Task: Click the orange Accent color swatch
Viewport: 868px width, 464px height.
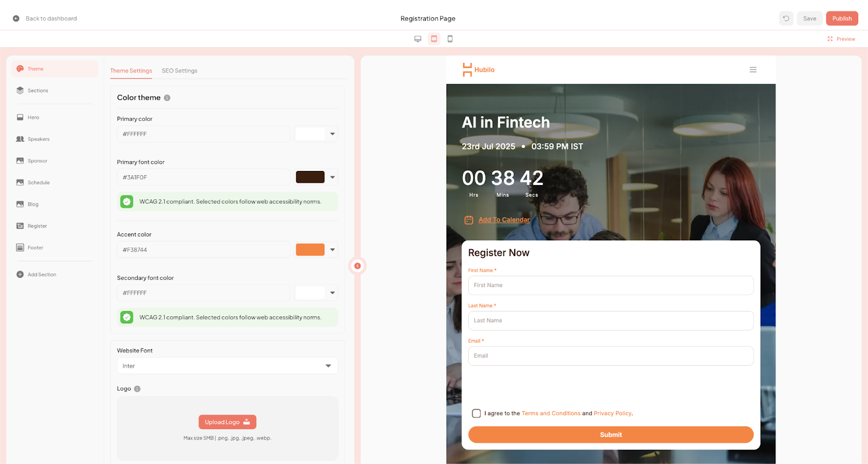Action: [310, 250]
